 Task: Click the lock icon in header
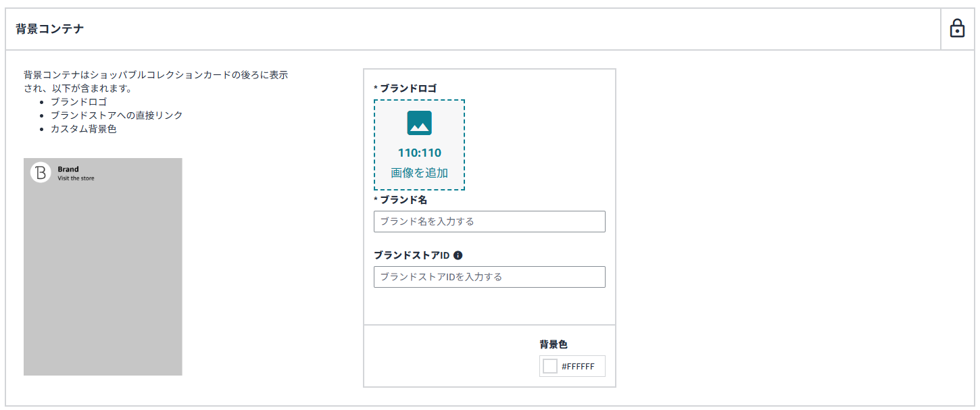pos(957,29)
